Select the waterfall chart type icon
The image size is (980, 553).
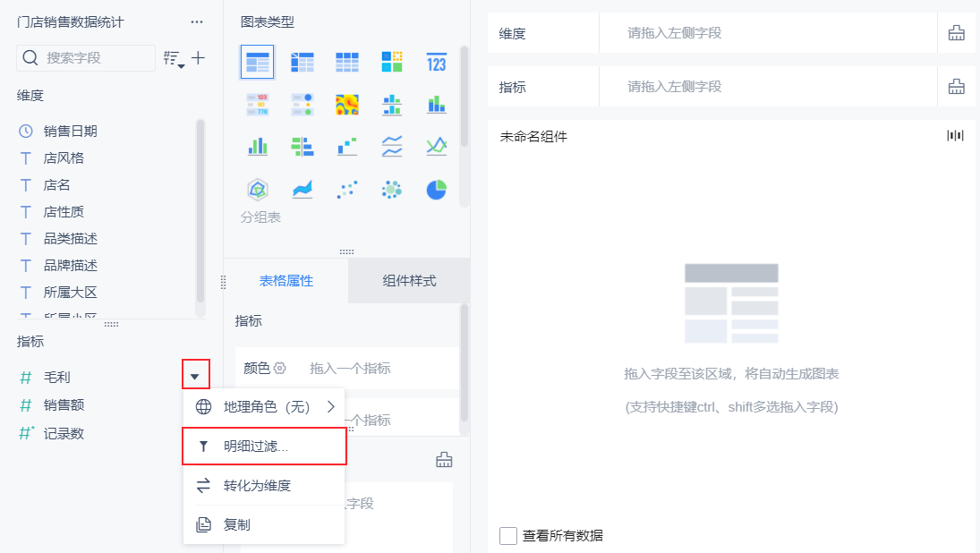pos(347,146)
